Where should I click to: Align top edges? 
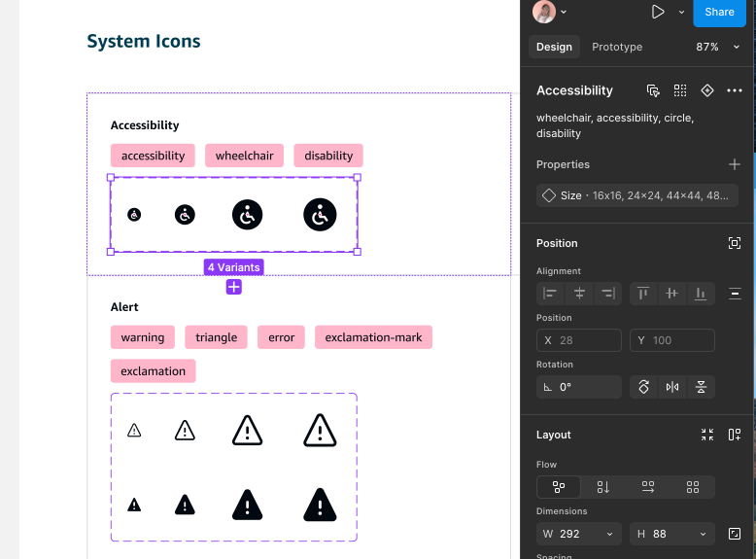click(x=643, y=294)
